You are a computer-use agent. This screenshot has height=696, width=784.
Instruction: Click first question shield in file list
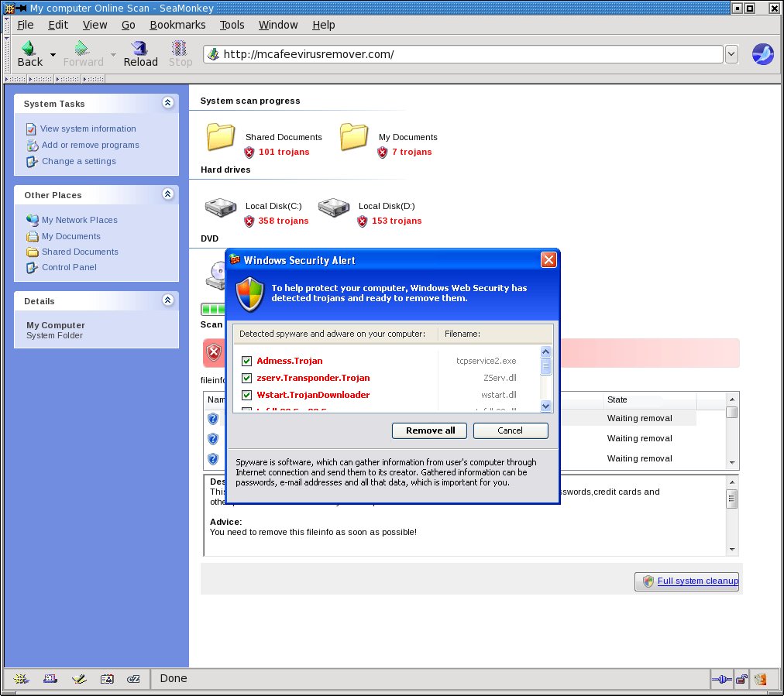tap(213, 419)
